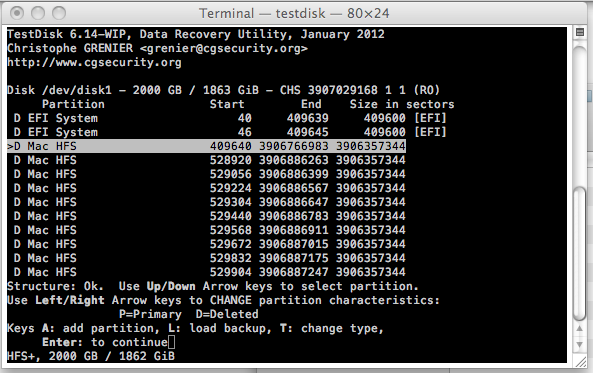
Task: Click the scrollbar up arrow
Action: (x=579, y=329)
